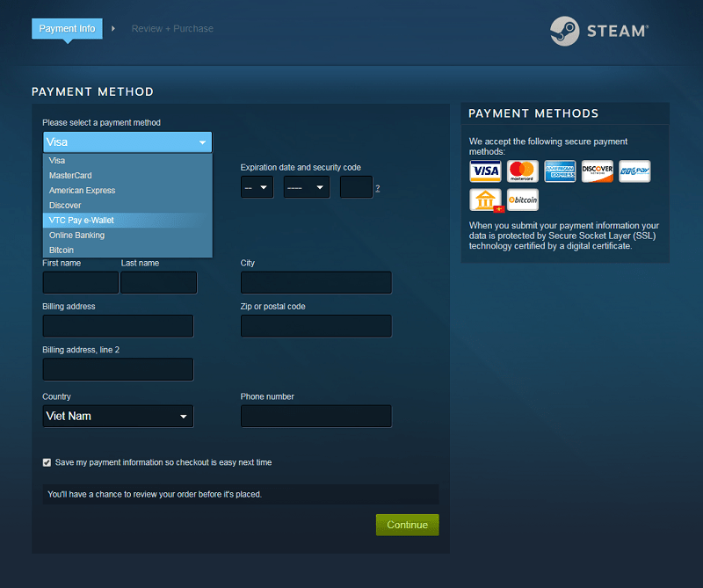The image size is (703, 588).
Task: Open the Country dropdown showing Viet Nam
Action: point(119,417)
